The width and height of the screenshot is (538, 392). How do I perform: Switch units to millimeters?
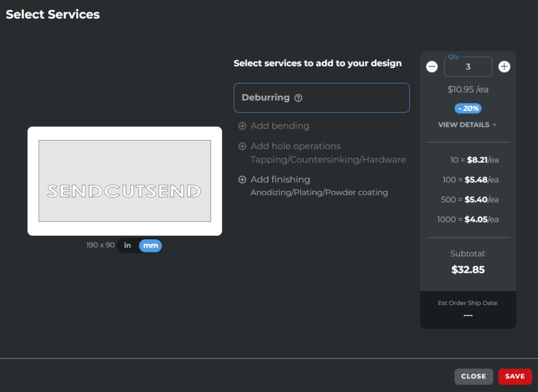(x=150, y=246)
